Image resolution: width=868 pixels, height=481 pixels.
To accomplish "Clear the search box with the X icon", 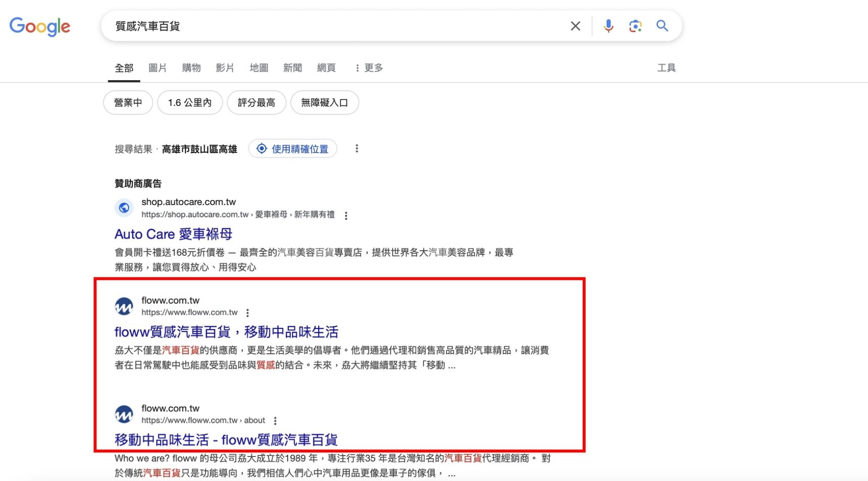I will click(x=575, y=26).
